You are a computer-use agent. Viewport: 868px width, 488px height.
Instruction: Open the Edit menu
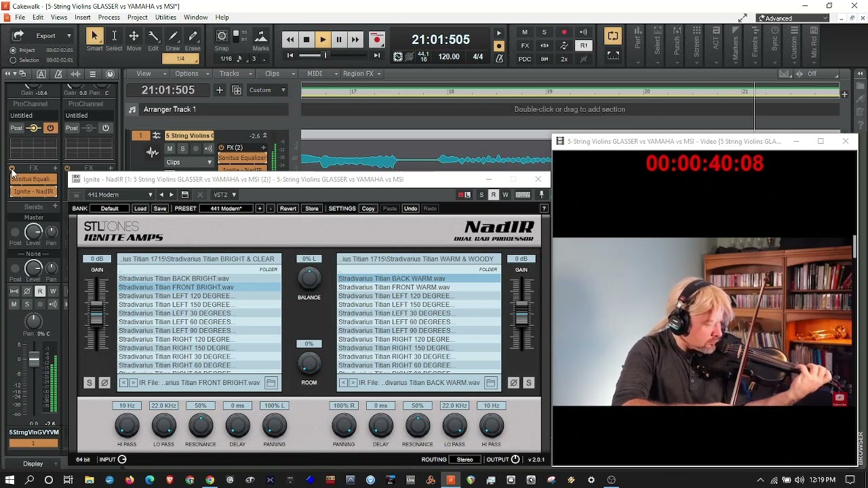[38, 17]
